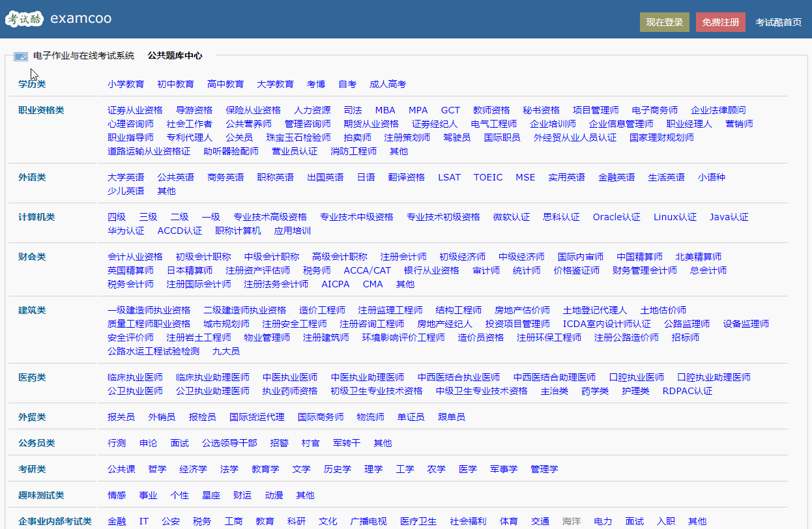Open RDPAC认证 category
Screen dimensions: 812x529
[x=688, y=391]
